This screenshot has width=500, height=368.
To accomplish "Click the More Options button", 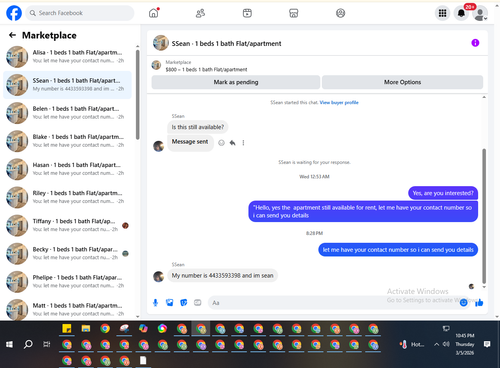I will pos(402,82).
